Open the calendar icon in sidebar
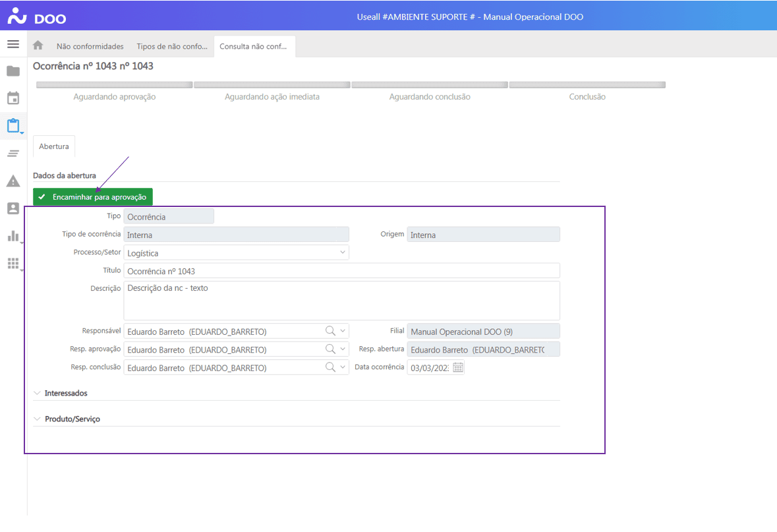 point(13,98)
